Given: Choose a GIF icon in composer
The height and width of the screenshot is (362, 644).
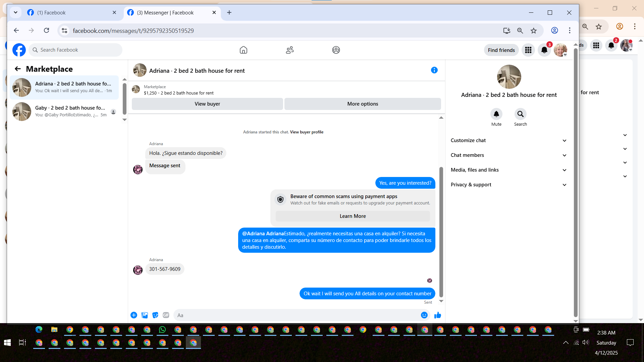Looking at the screenshot, I should pyautogui.click(x=166, y=315).
